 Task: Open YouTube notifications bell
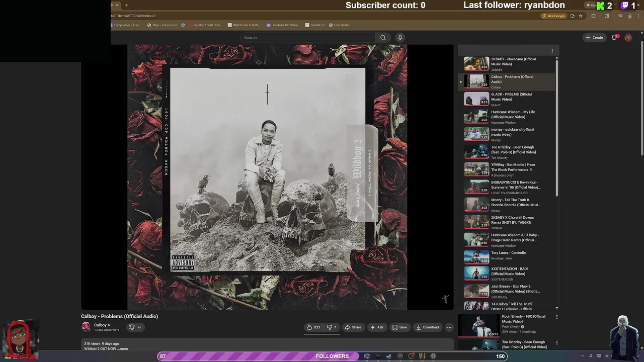click(614, 38)
